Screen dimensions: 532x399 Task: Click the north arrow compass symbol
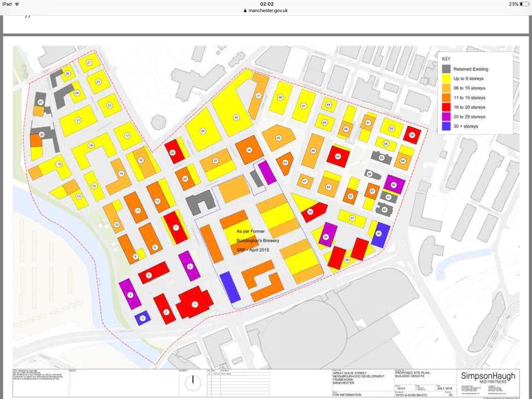point(193,382)
